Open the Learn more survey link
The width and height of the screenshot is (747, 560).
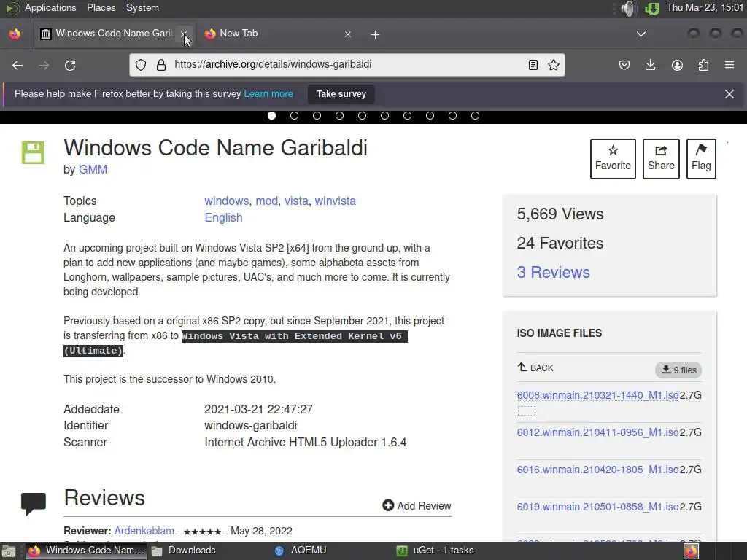268,94
